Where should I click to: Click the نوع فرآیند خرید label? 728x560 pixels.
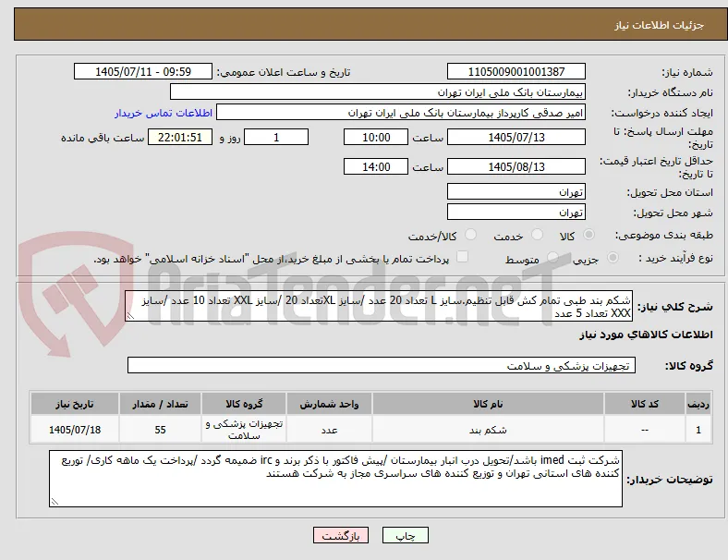tap(676, 258)
